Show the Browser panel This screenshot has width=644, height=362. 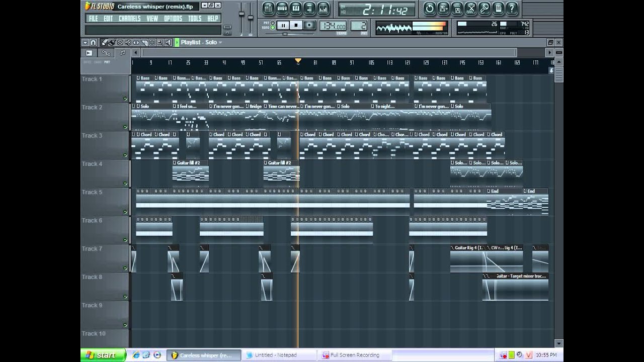point(309,8)
